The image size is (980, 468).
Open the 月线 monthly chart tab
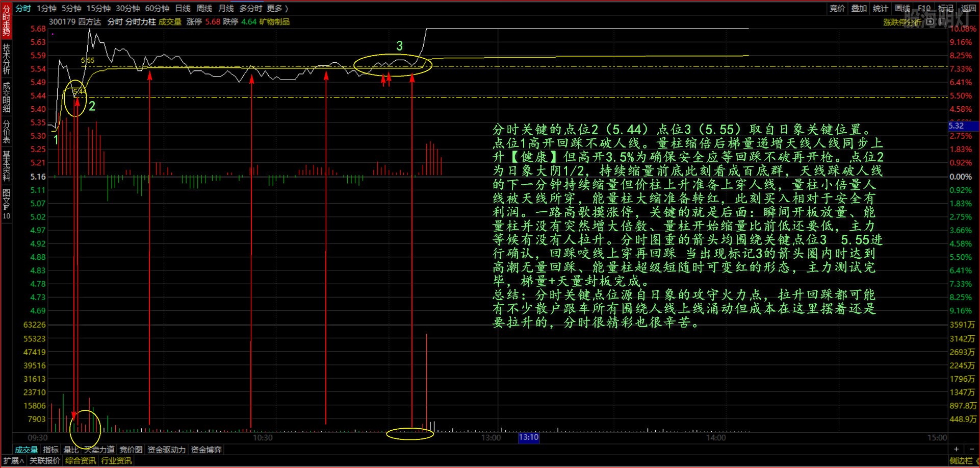point(226,8)
